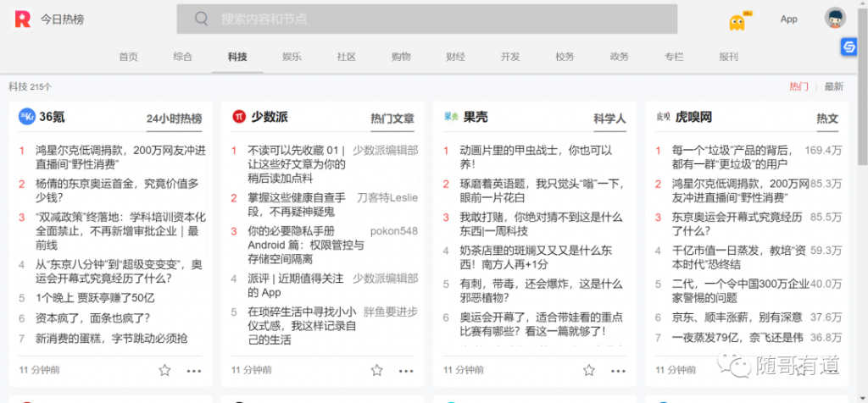
Task: Open 36氪 article 1个晚上 贾跃亭赚了50亿
Action: coord(95,297)
